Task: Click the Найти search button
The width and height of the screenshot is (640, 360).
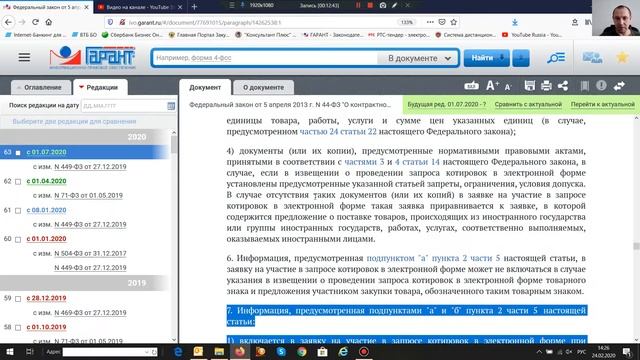Action: (x=487, y=58)
